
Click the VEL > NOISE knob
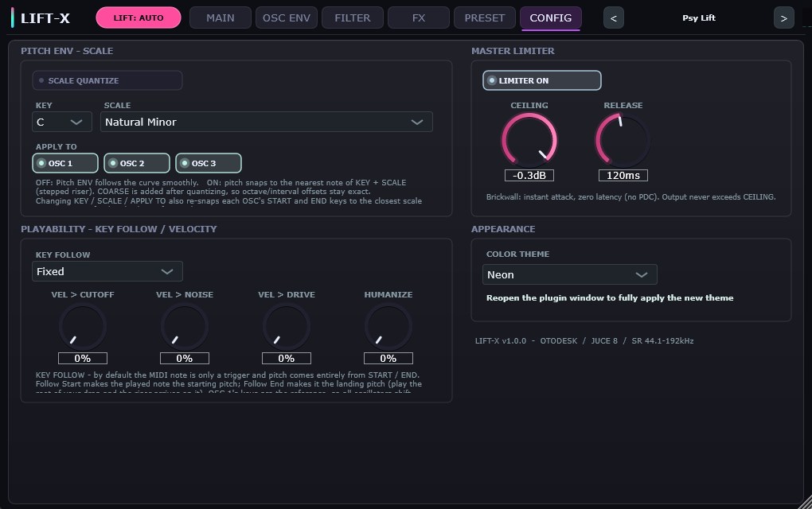coord(185,327)
